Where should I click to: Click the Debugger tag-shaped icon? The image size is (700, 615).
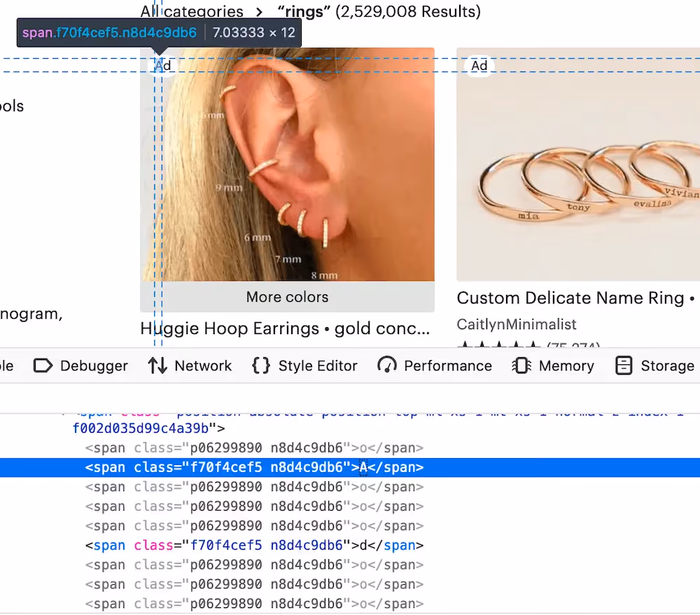coord(44,365)
